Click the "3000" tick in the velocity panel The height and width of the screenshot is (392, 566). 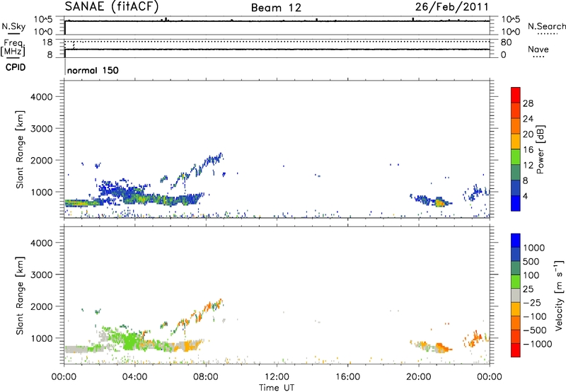[41, 275]
